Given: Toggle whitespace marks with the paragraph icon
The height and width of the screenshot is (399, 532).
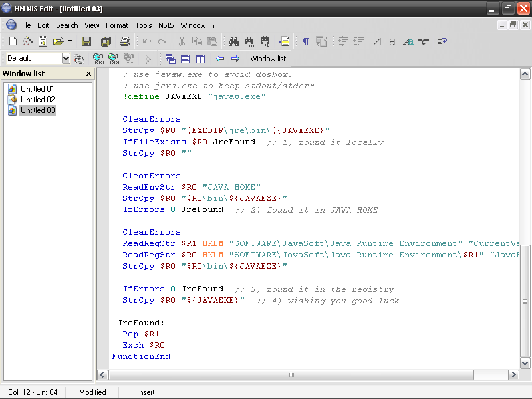Looking at the screenshot, I should coord(306,41).
